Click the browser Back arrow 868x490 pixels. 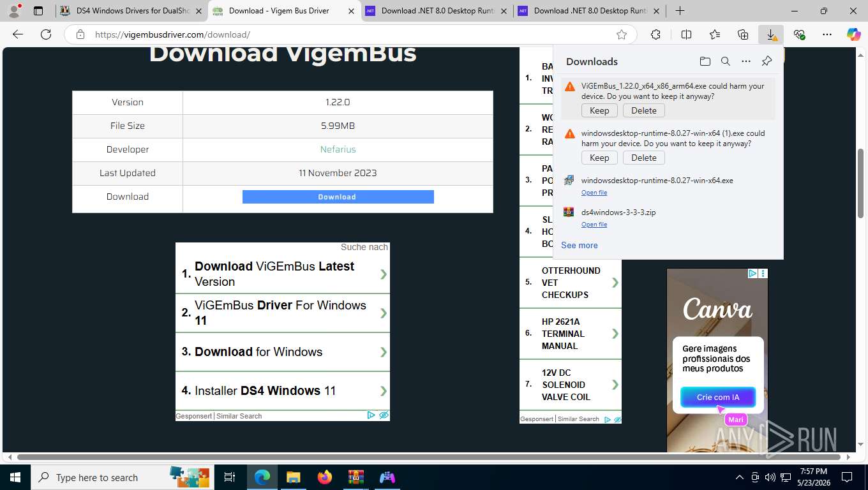tap(18, 34)
